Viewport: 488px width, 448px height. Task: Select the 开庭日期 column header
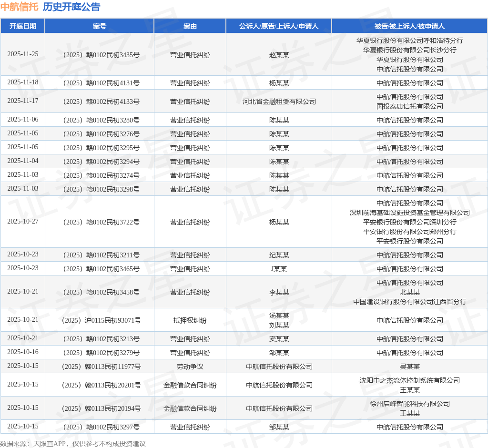[x=23, y=26]
